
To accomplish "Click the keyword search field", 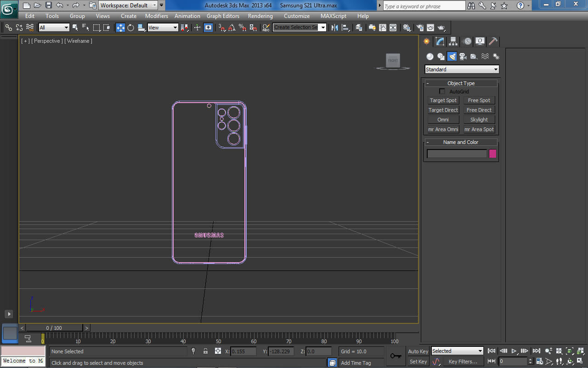I will click(424, 6).
